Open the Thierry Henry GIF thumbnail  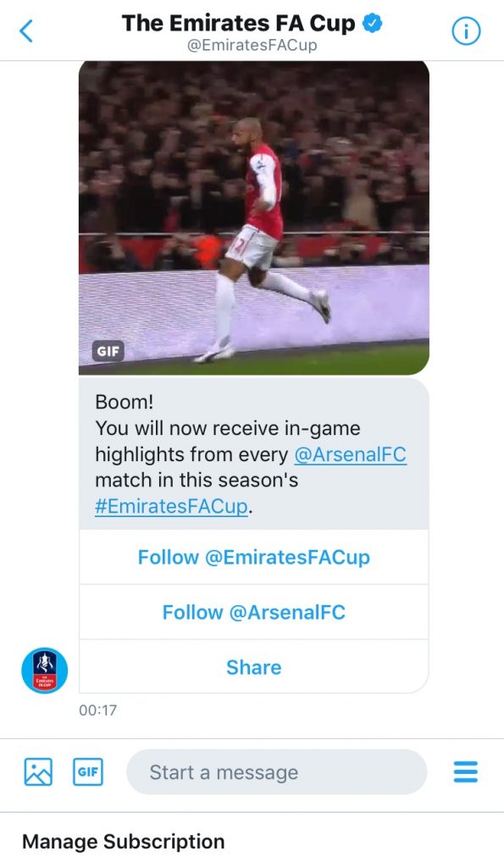click(x=254, y=216)
